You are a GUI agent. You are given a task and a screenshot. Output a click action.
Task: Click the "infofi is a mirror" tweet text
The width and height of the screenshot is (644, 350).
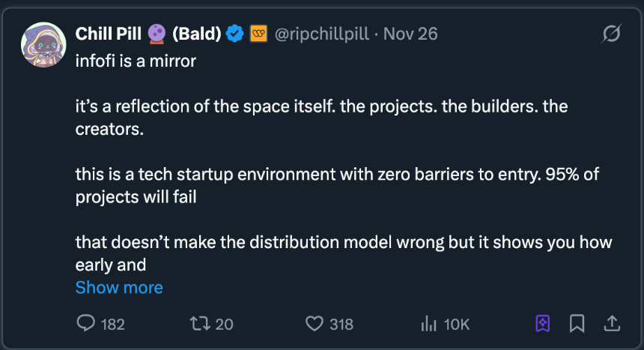(x=136, y=61)
